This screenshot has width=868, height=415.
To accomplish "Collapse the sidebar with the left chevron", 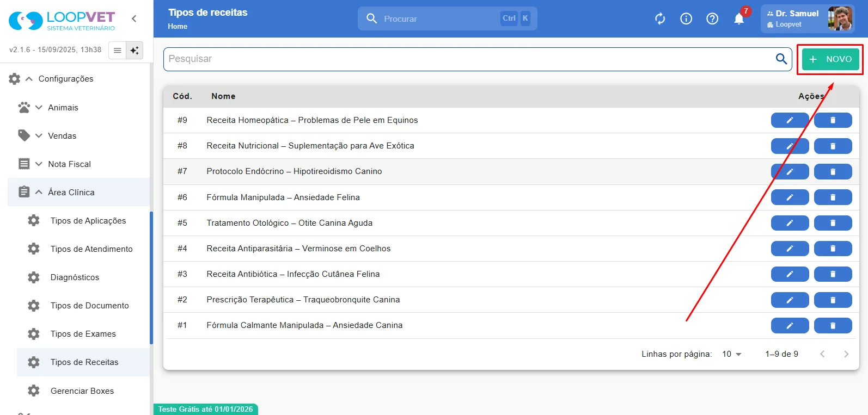I will [x=134, y=18].
